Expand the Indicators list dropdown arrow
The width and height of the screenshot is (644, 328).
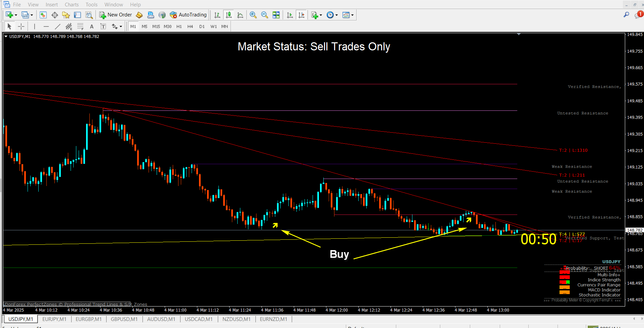coord(321,15)
